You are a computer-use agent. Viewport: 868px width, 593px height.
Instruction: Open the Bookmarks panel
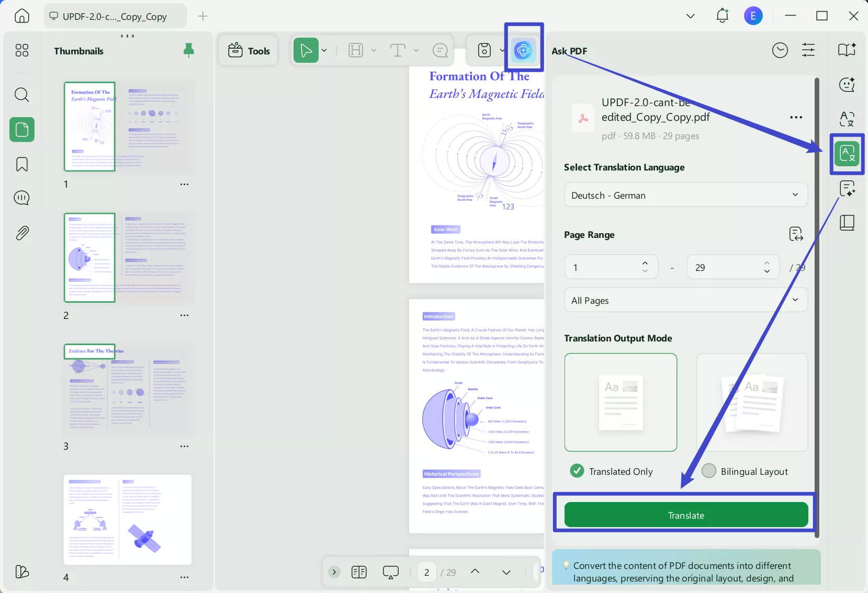21,164
